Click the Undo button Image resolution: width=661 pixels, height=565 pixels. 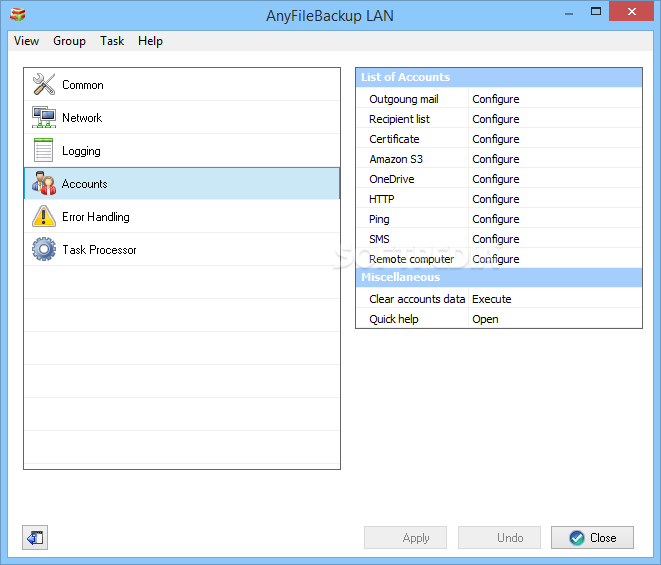pos(500,538)
